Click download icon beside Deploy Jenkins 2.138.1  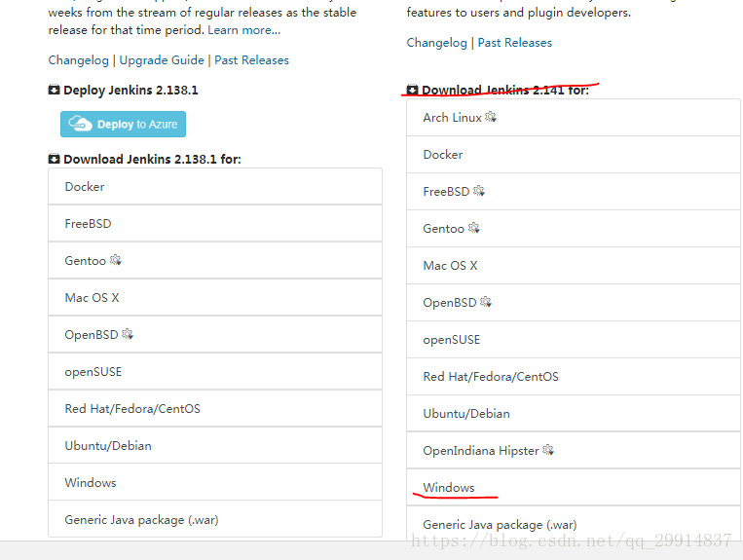54,90
